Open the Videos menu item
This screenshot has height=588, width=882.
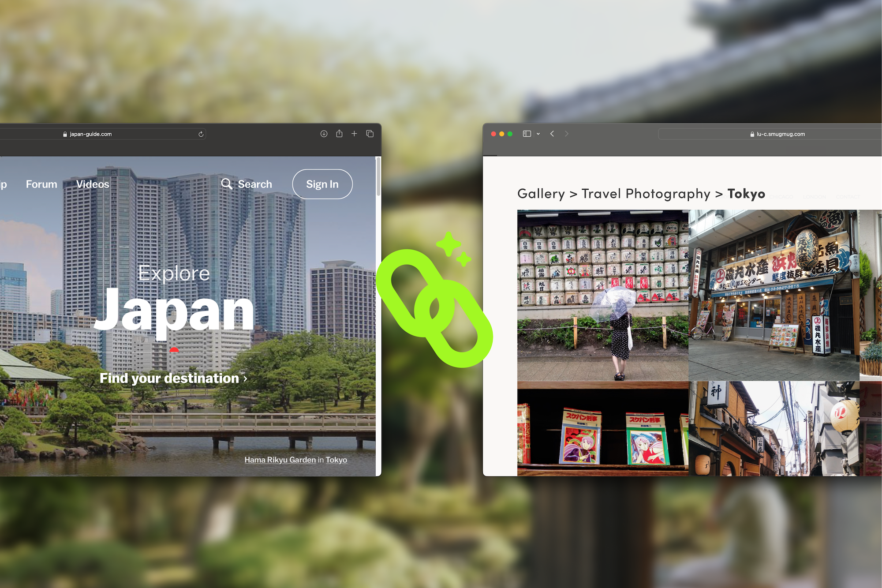(93, 184)
